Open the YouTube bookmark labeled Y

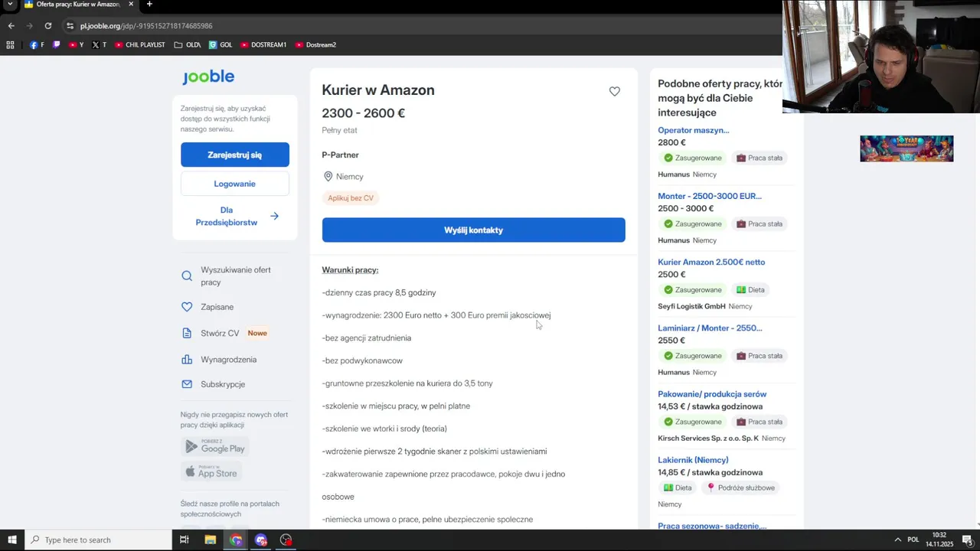[76, 45]
